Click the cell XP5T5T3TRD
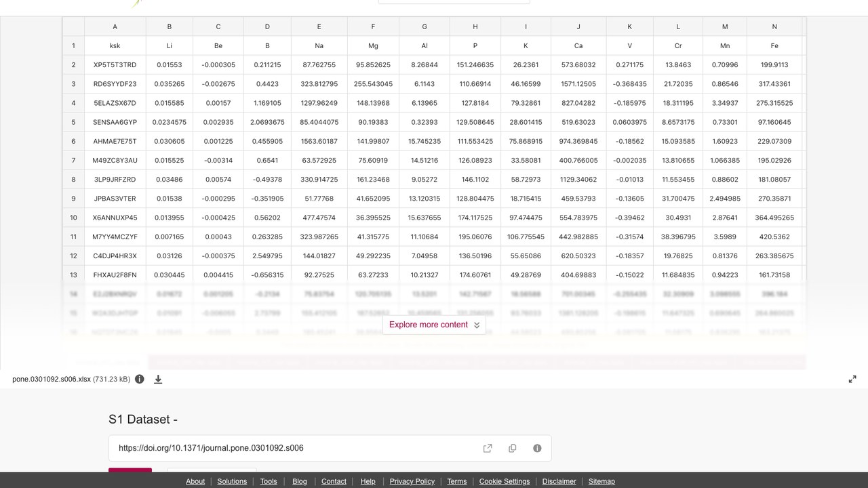The image size is (868, 488). click(115, 65)
